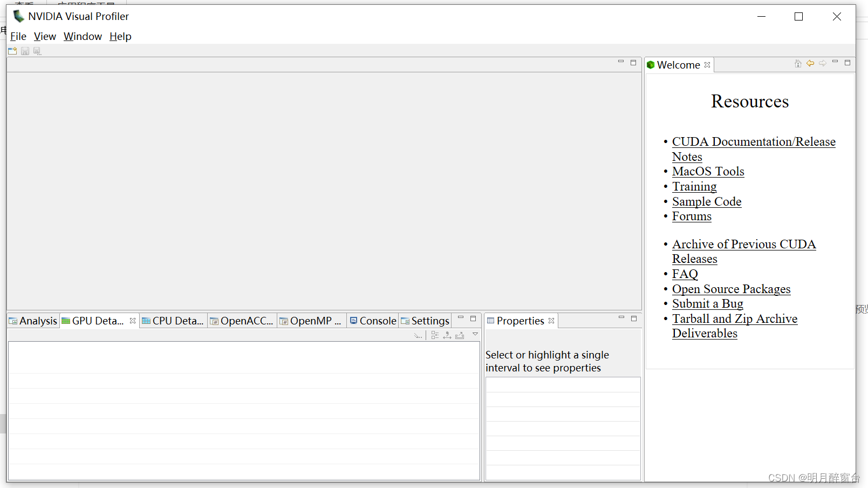Switch to the Analysis tab

(33, 321)
